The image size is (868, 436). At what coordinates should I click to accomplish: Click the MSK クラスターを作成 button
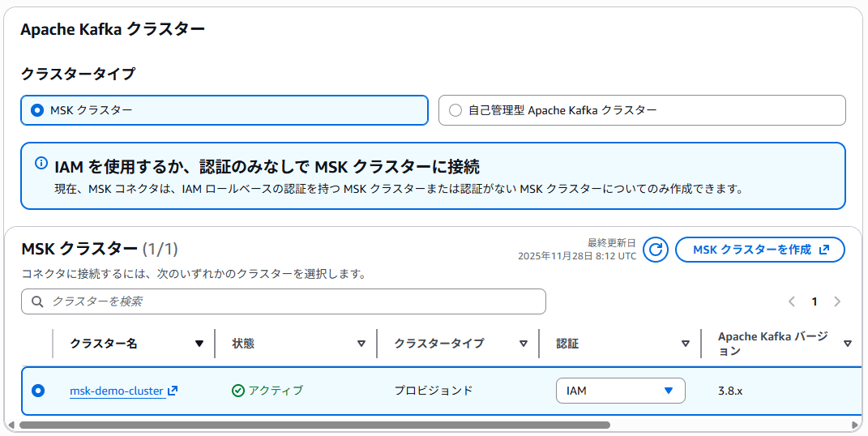coord(759,250)
